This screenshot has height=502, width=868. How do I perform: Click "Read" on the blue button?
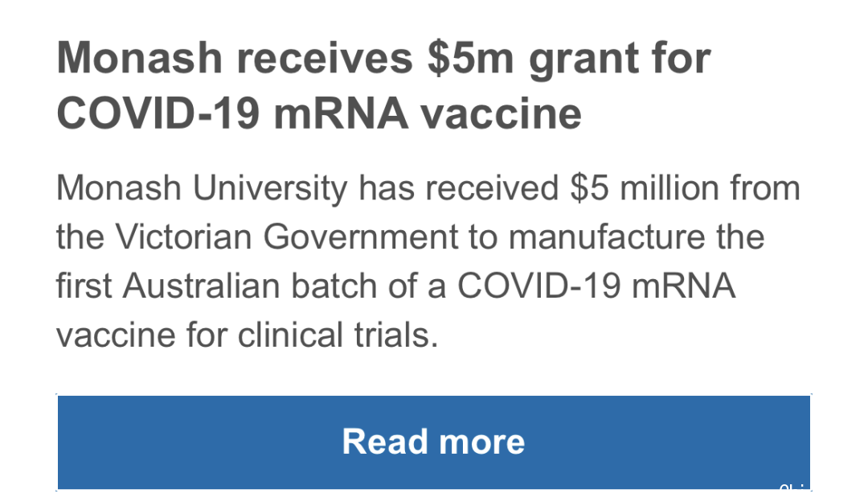385,442
